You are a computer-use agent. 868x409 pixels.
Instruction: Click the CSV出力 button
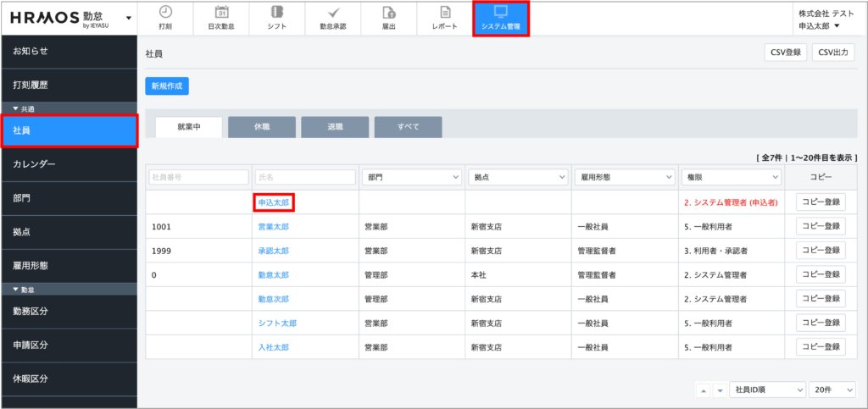(x=832, y=53)
